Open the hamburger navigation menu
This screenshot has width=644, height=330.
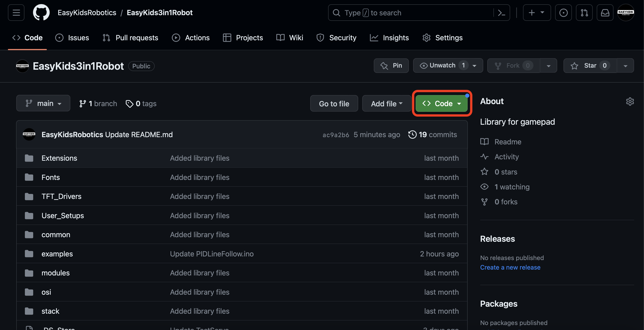[x=16, y=12]
